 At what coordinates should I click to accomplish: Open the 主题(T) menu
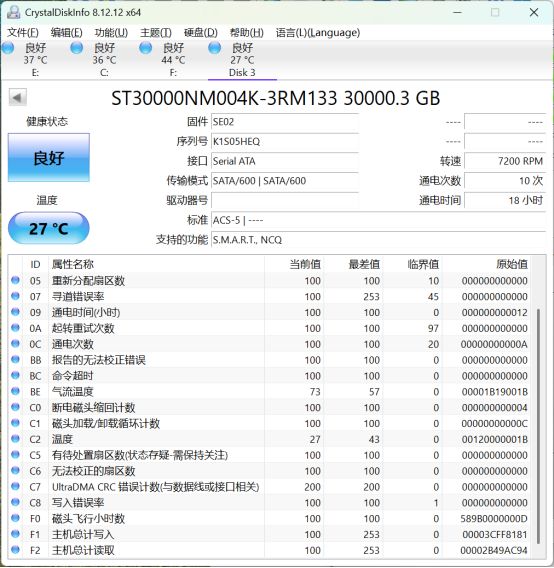click(x=156, y=33)
